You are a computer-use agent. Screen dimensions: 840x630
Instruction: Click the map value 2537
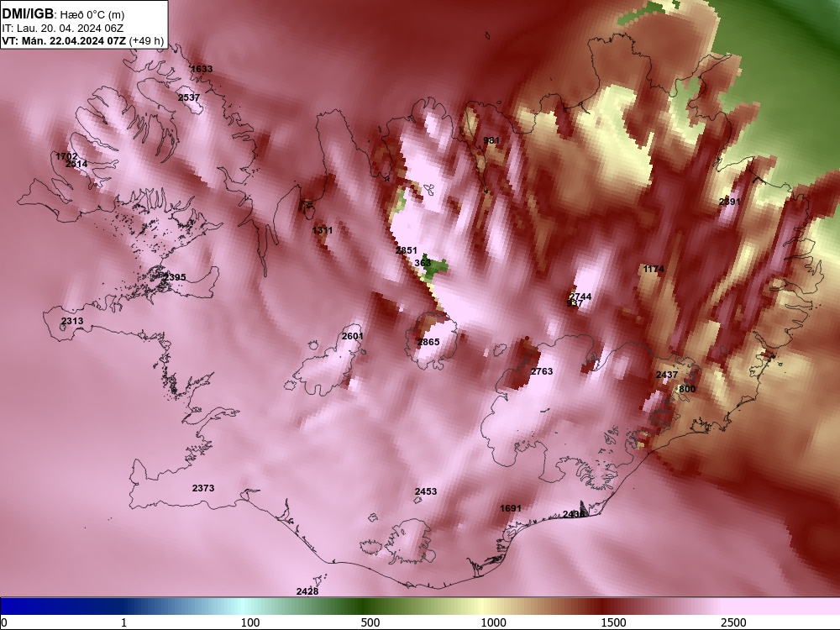tap(188, 97)
